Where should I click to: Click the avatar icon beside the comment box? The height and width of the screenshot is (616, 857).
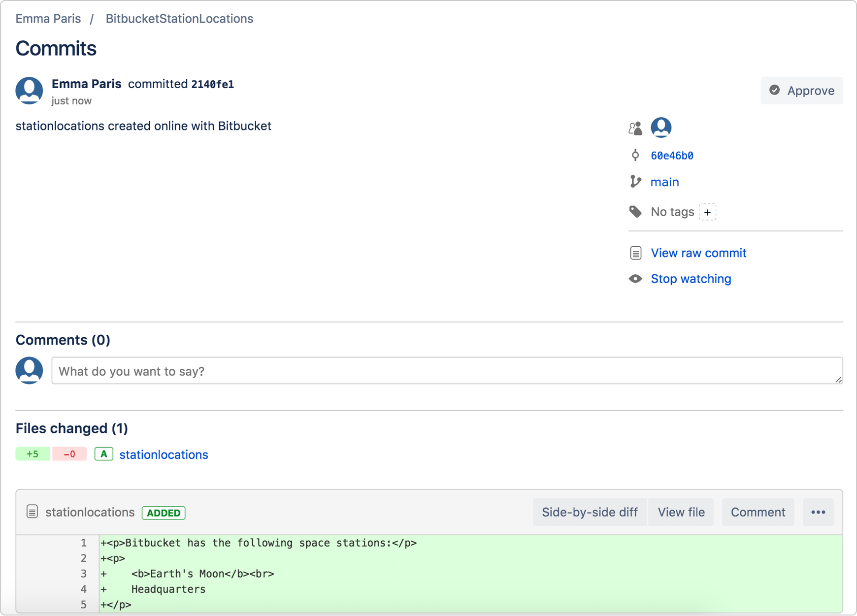coord(29,370)
